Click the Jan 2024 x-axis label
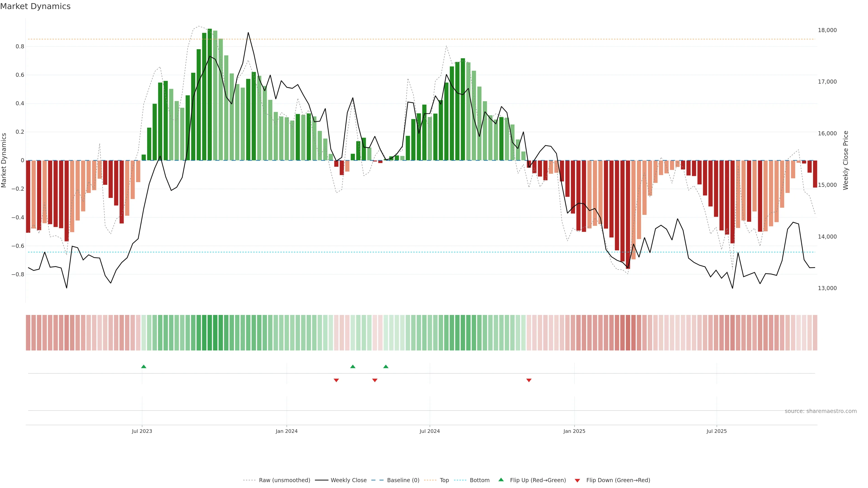The height and width of the screenshot is (488, 868). [286, 431]
